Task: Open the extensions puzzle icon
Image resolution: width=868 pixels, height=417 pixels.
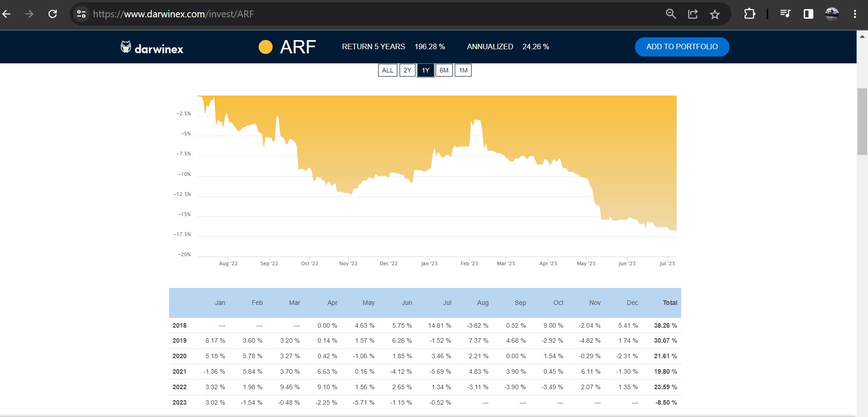Action: tap(750, 14)
